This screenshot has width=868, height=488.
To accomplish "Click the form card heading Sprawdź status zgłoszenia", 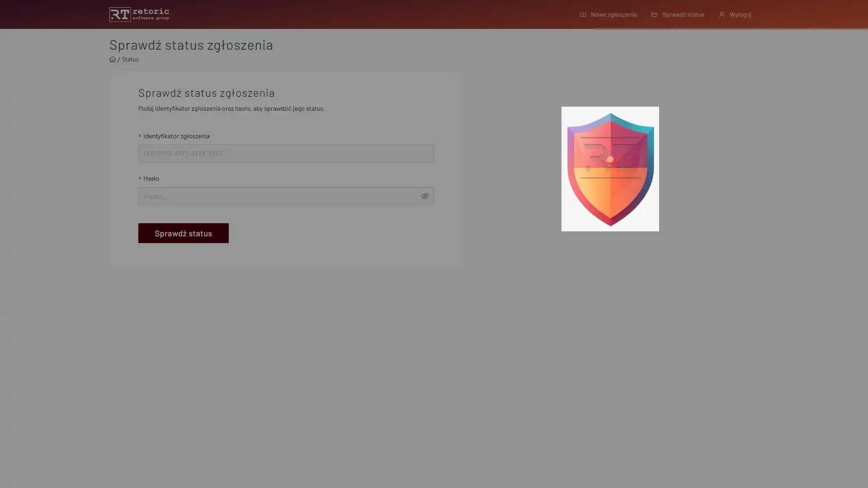I will 206,93.
